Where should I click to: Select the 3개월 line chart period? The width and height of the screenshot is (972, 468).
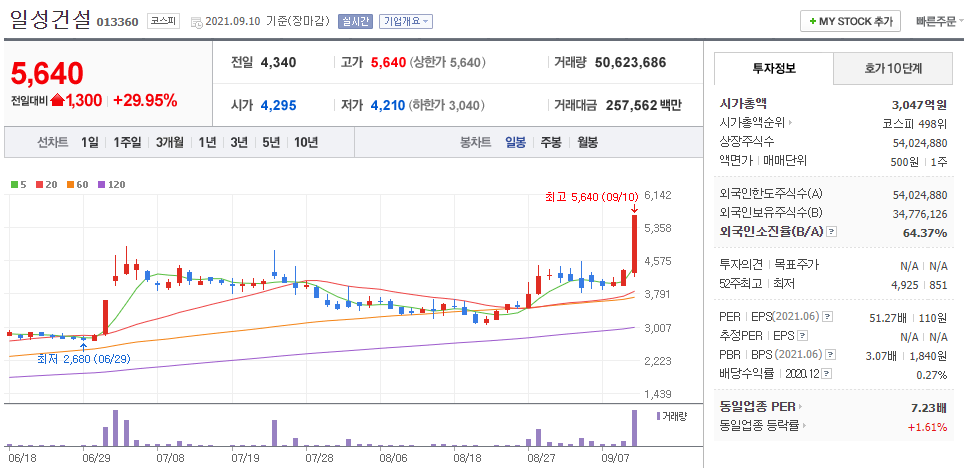pos(170,143)
